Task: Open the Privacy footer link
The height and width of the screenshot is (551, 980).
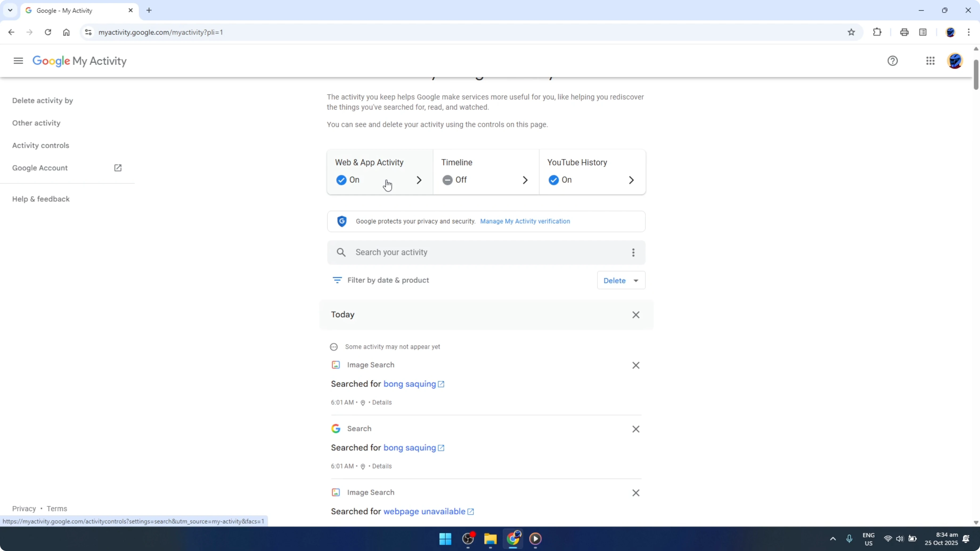Action: click(x=24, y=509)
